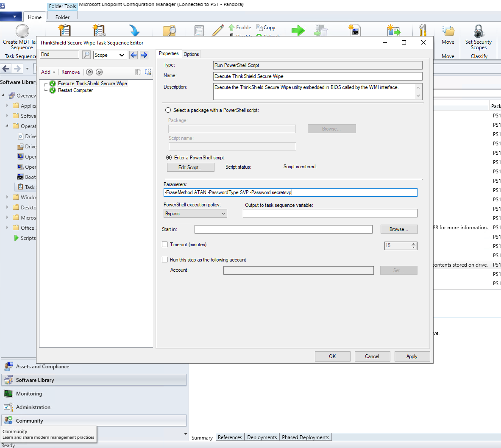Select Scripts in the Software Library tree
Viewport: 501px width, 448px height.
pos(28,238)
